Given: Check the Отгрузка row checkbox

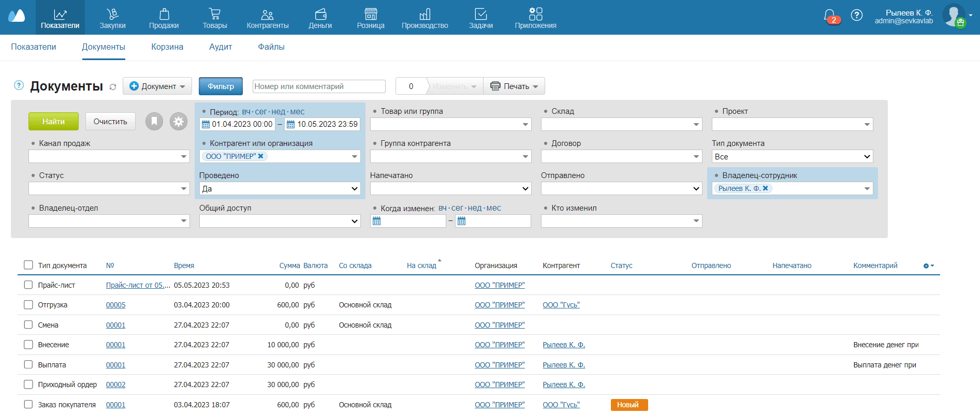Looking at the screenshot, I should click(x=28, y=305).
